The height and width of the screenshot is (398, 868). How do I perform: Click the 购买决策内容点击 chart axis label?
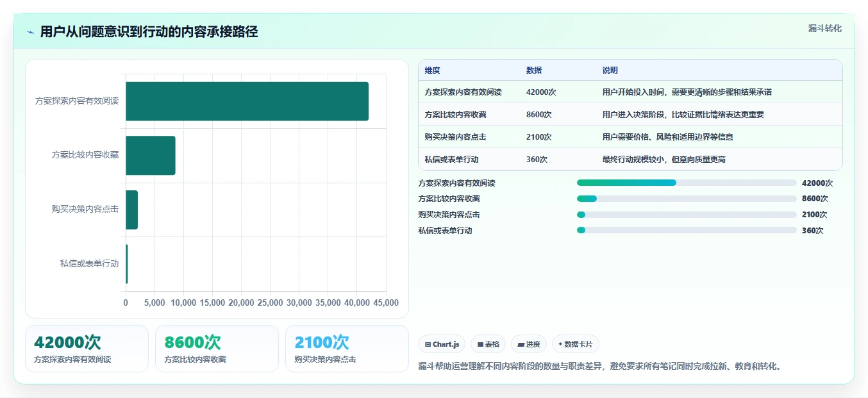click(85, 210)
